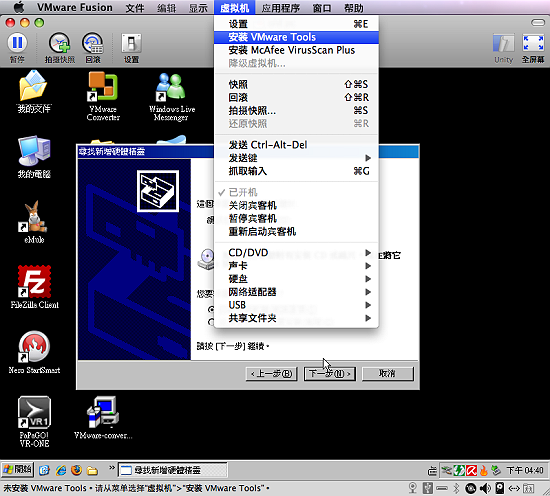Click the Apple menu icon
This screenshot has width=550, height=496.
tap(19, 7)
